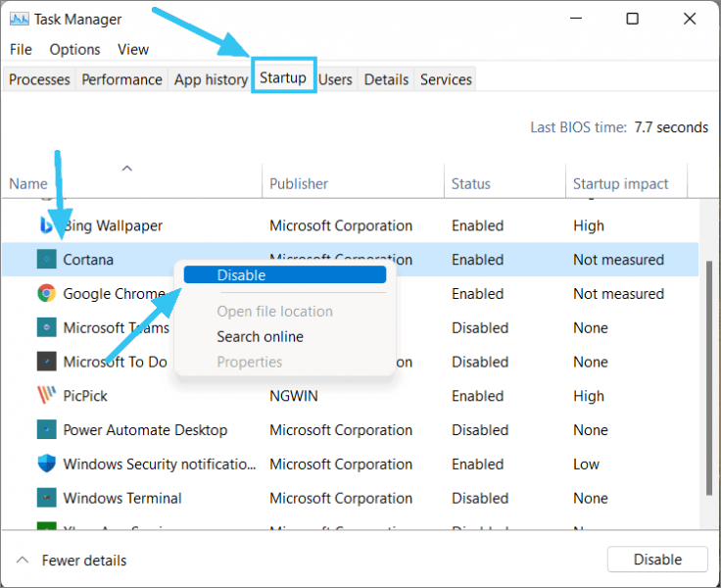Viewport: 721px width, 588px height.
Task: Click PicPick's High startup impact cell
Action: coord(589,396)
